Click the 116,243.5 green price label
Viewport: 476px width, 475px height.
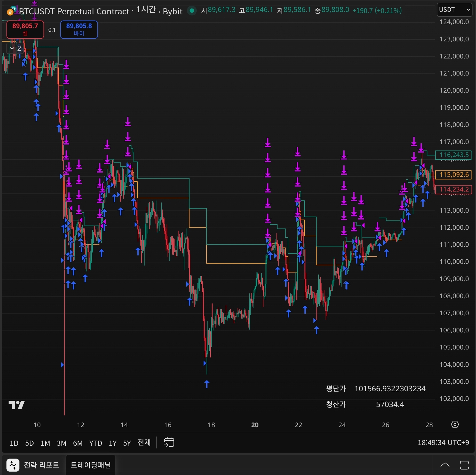(454, 155)
